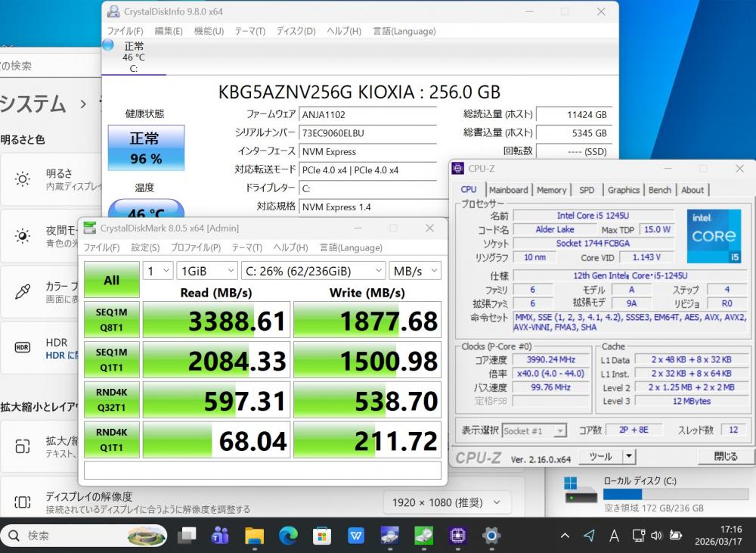This screenshot has width=756, height=553.
Task: Open the Memory tab in CPU-Z
Action: point(551,190)
